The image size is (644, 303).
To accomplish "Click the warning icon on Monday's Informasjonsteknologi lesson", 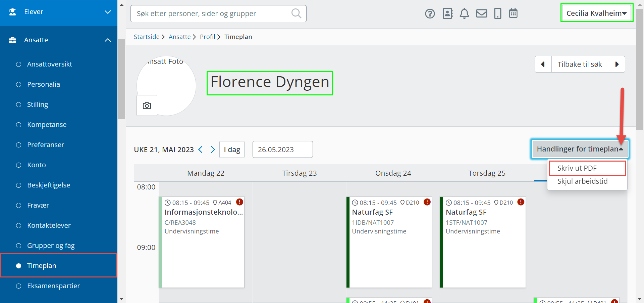I will 239,202.
